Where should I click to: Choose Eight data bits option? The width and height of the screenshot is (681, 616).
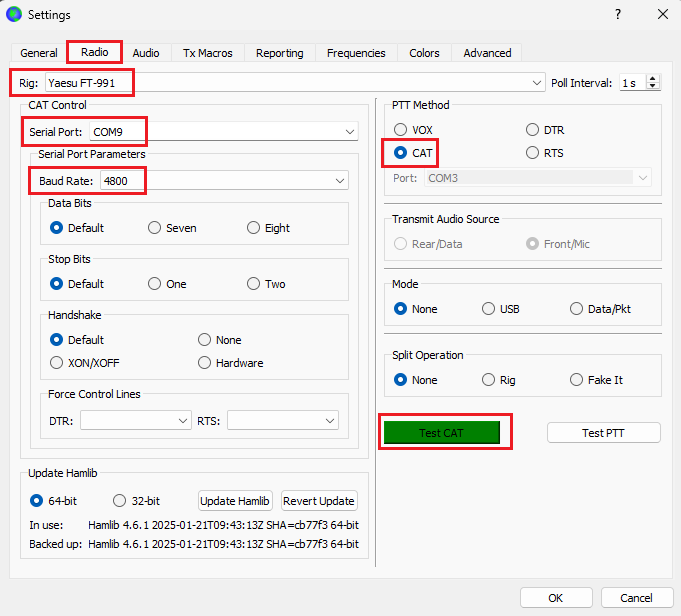(254, 228)
